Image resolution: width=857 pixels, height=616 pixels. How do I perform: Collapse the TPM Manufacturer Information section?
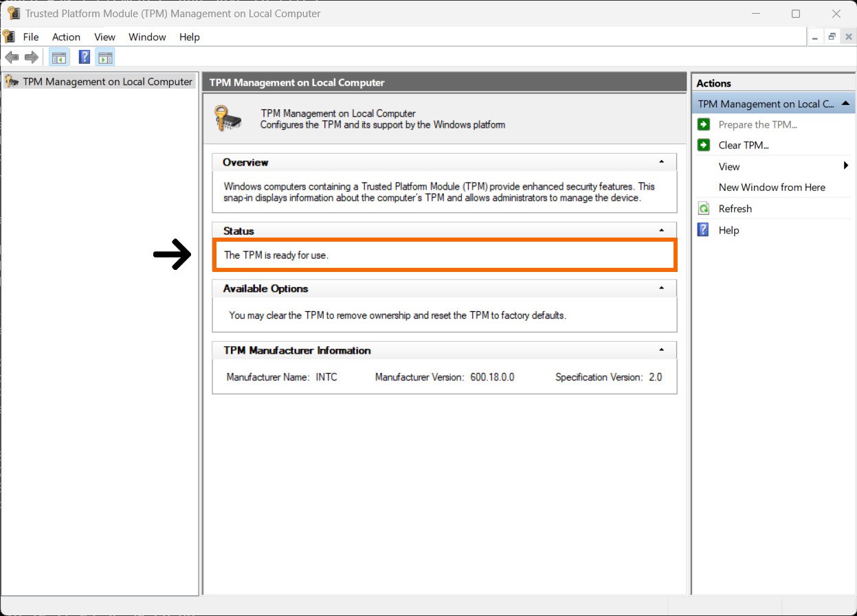point(661,350)
